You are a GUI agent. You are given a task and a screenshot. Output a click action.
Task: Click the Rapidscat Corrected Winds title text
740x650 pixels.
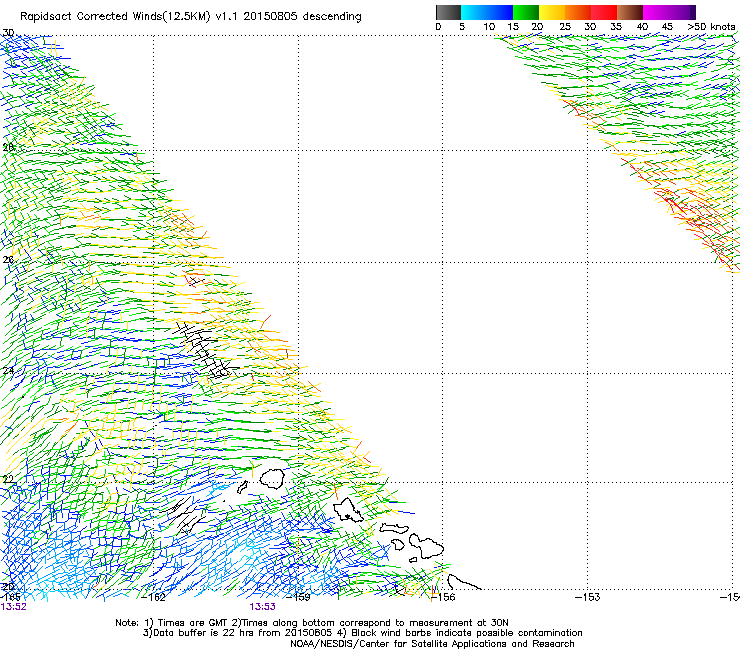(191, 16)
